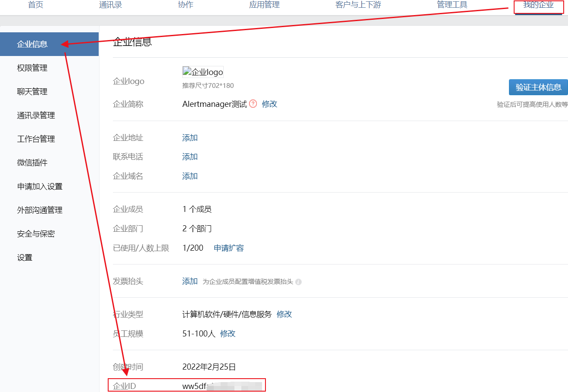Click 添加 for 企业域名
The width and height of the screenshot is (568, 392).
tap(190, 176)
